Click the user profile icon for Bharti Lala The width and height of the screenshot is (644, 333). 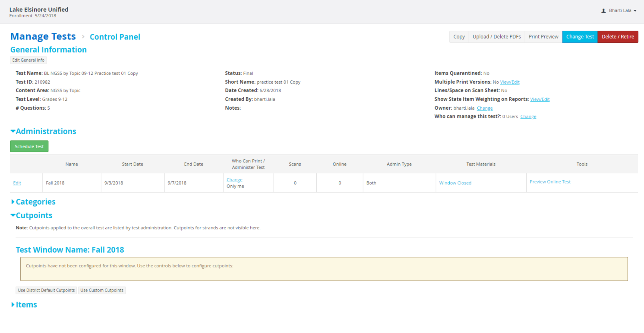(603, 11)
